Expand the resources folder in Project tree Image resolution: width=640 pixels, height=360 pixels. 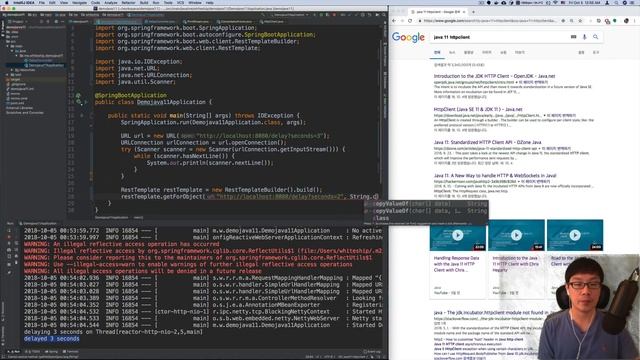pyautogui.click(x=12, y=70)
